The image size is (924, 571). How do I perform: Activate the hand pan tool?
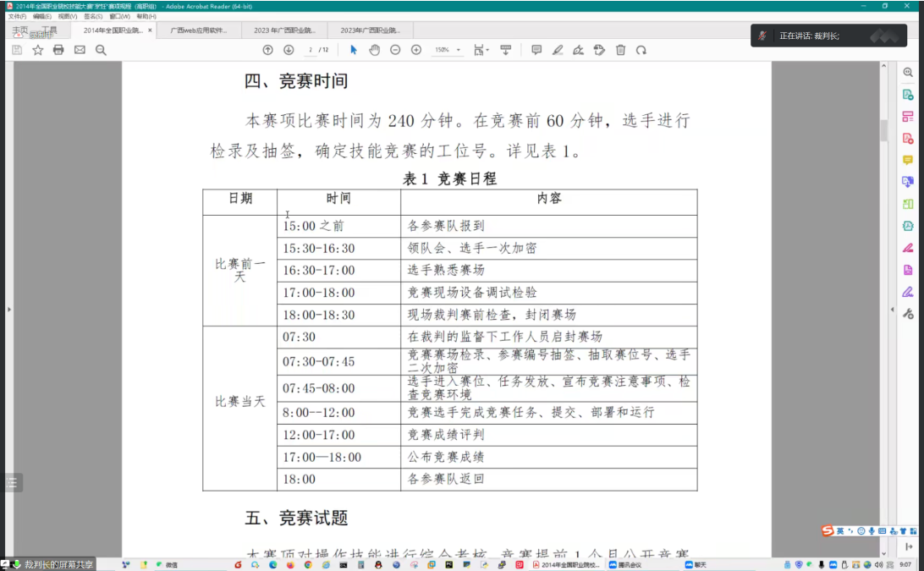[x=374, y=50]
